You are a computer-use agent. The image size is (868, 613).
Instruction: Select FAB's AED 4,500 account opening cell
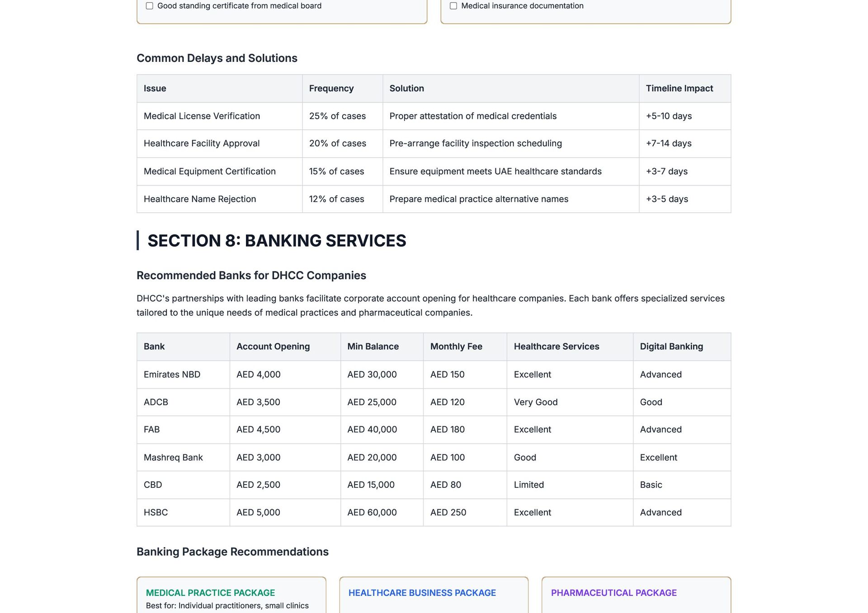point(258,430)
